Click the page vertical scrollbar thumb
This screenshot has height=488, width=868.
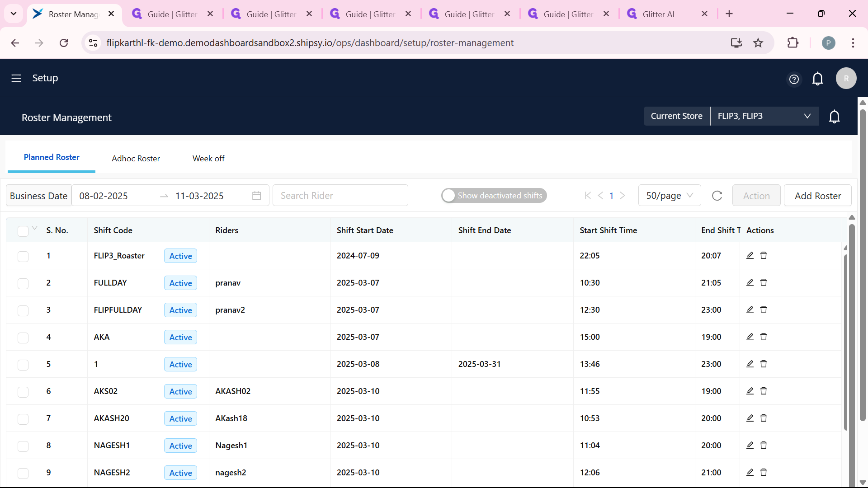coord(863,264)
